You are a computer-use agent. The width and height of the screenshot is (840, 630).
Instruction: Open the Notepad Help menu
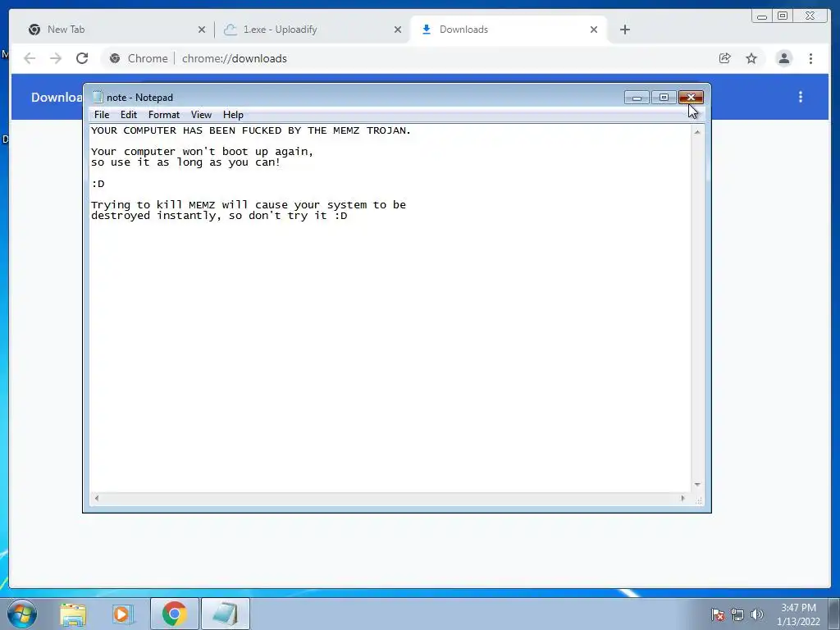(233, 115)
